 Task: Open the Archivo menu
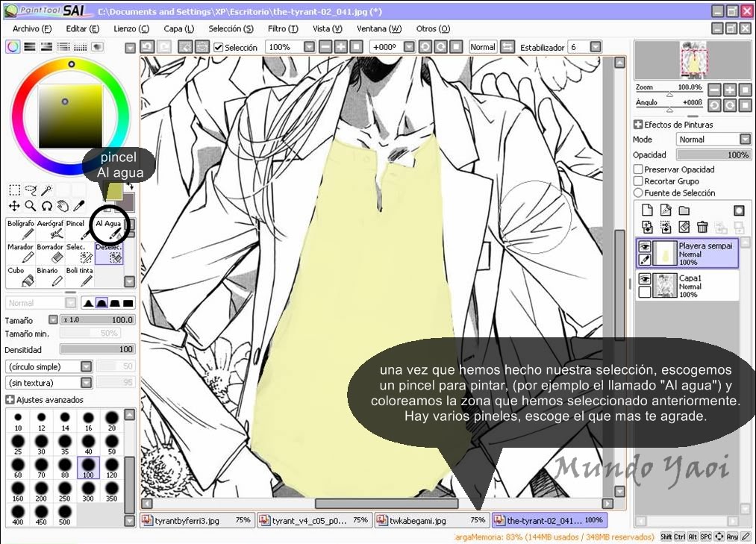click(32, 29)
